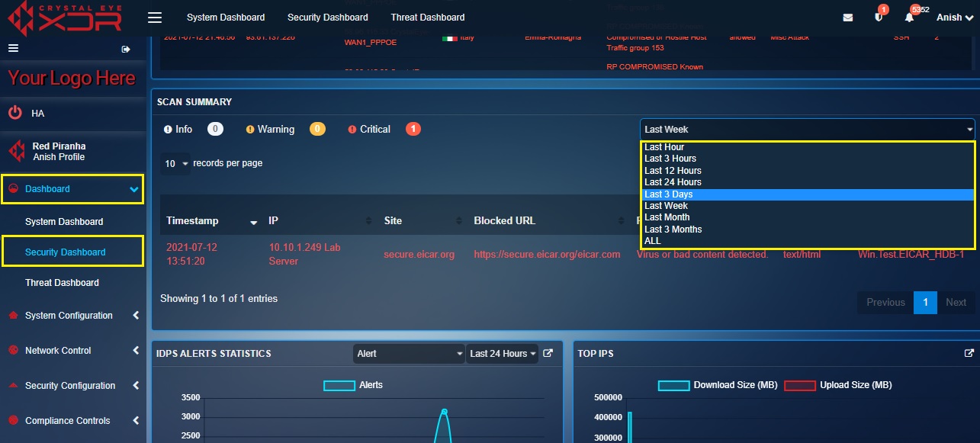Open the IDPS panel Last 24 Hours dropdown
The height and width of the screenshot is (443, 980).
503,354
